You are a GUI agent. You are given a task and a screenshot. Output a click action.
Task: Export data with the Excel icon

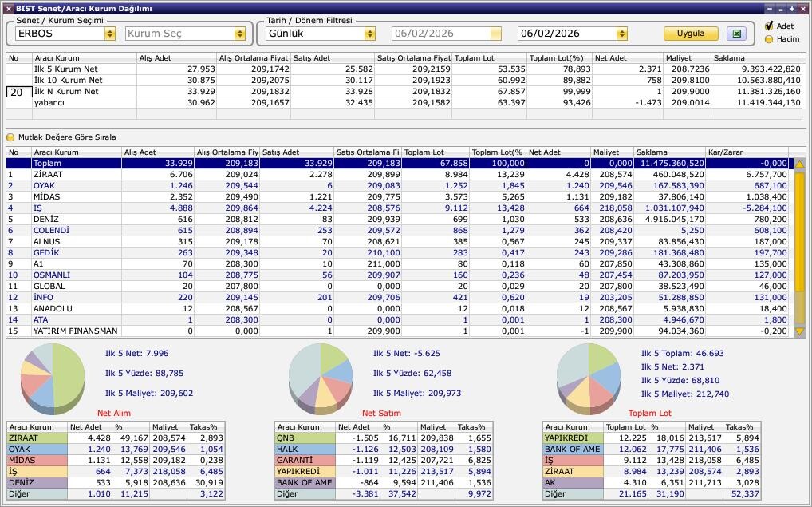coord(737,34)
